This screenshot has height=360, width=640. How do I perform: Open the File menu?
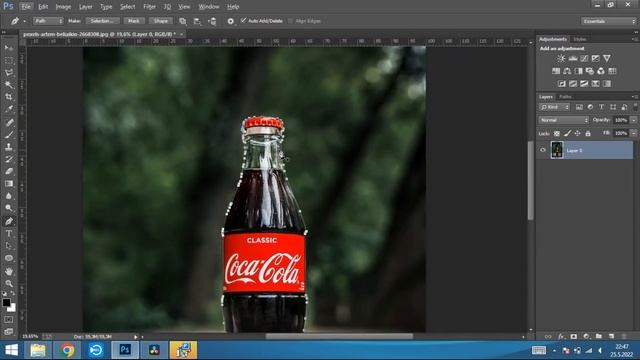coord(26,7)
